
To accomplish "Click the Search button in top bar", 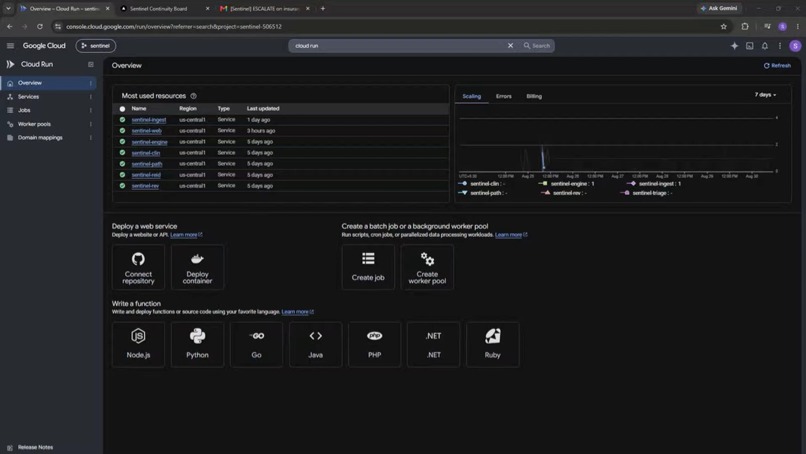I will point(537,46).
